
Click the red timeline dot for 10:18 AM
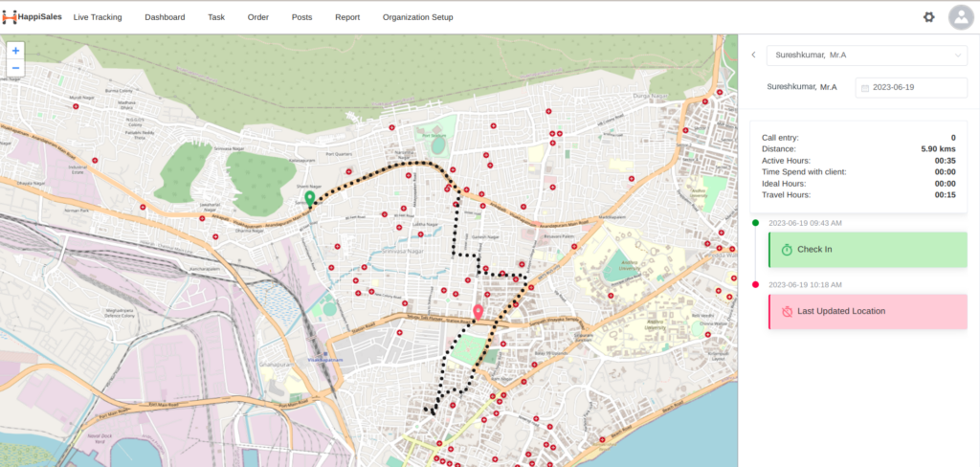click(756, 284)
